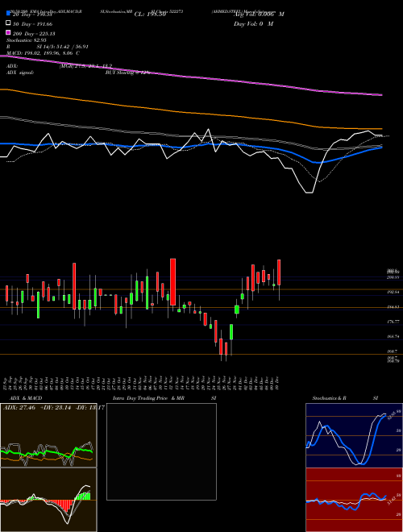Click the 'BUY Slowing' signal text
This screenshot has height=532, width=403.
120,73
